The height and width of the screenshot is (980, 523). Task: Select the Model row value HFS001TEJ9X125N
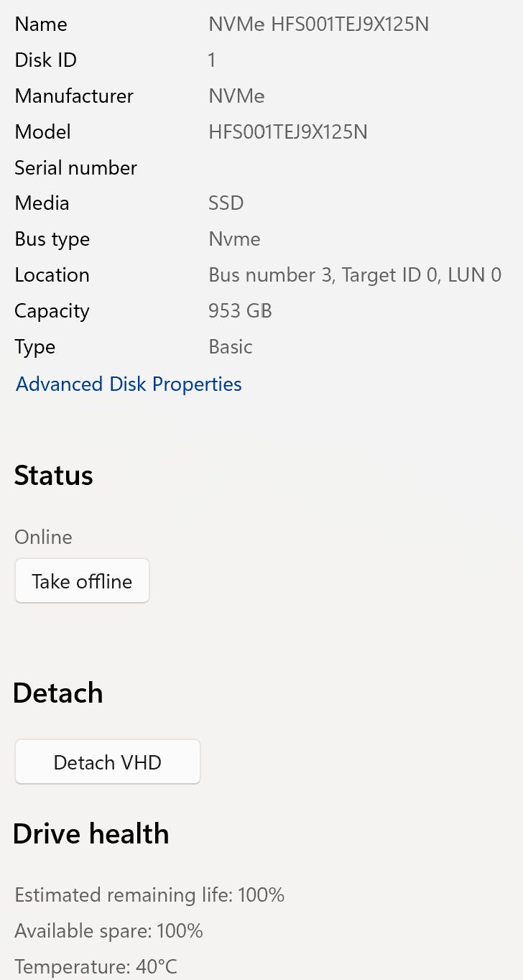(288, 132)
